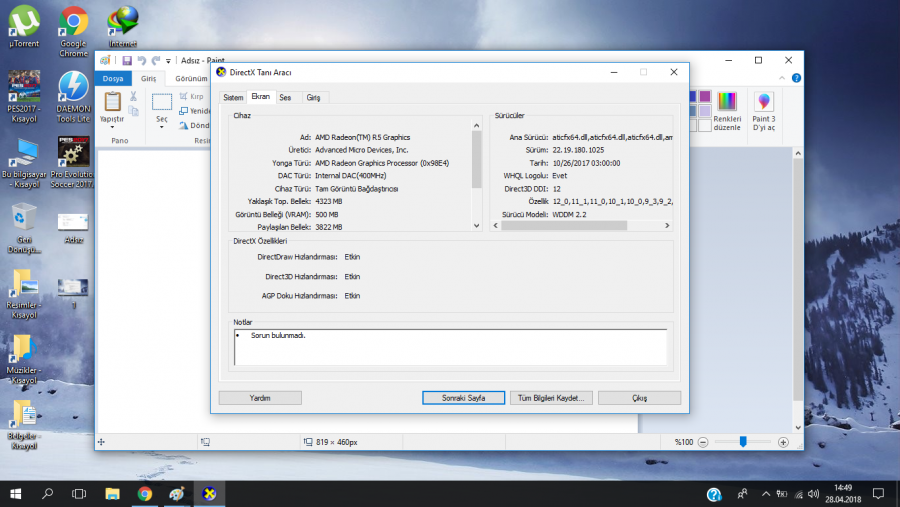Click the Seç selection tool in Paint
The width and height of the screenshot is (900, 507).
coord(161,102)
